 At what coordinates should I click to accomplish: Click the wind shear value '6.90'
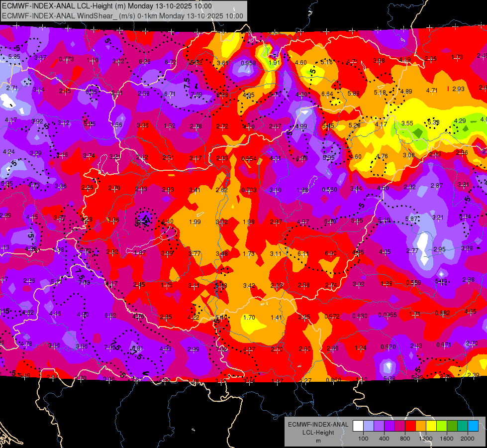(330, 253)
